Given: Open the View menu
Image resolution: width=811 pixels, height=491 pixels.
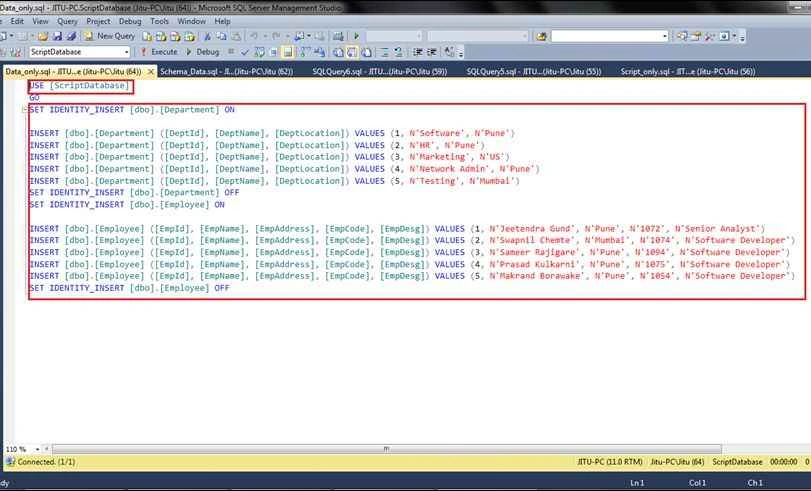Looking at the screenshot, I should point(40,21).
